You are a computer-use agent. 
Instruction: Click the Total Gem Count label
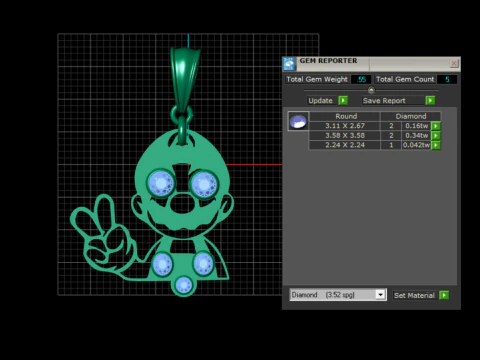pyautogui.click(x=405, y=79)
